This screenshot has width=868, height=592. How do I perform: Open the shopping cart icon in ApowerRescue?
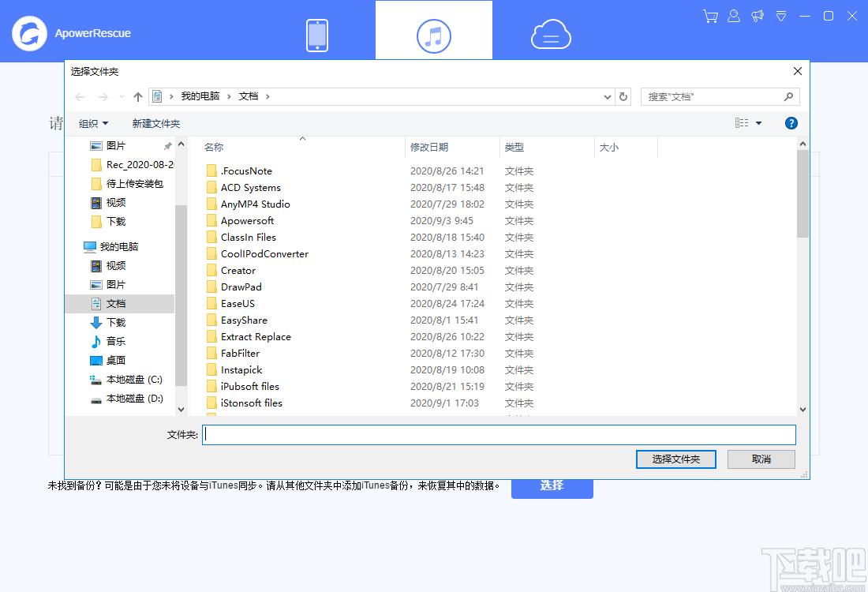tap(710, 16)
